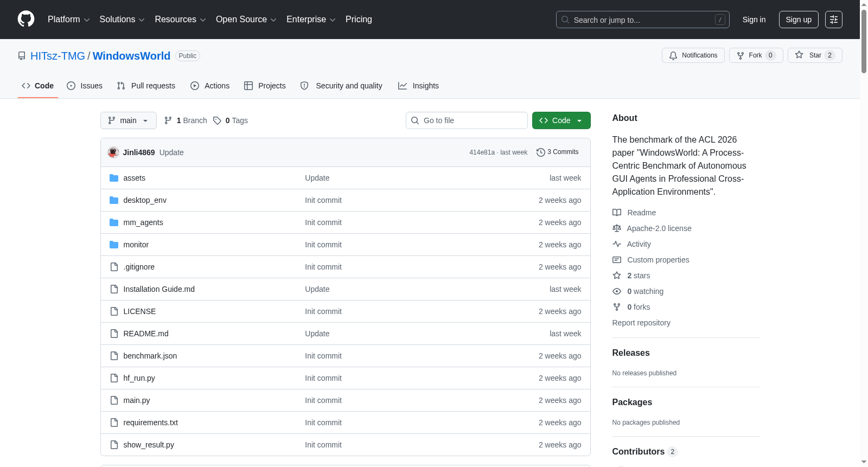Open the Insights tab
868x467 pixels.
pyautogui.click(x=418, y=86)
